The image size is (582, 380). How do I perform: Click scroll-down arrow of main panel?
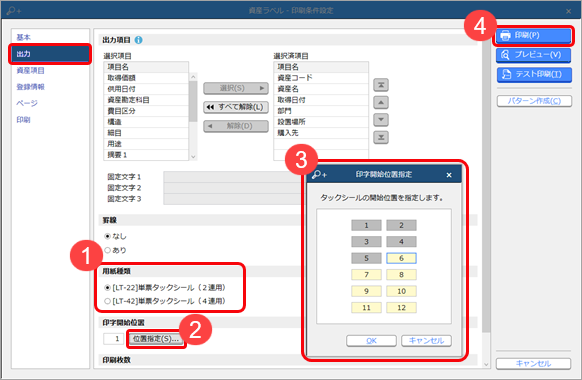pos(486,364)
